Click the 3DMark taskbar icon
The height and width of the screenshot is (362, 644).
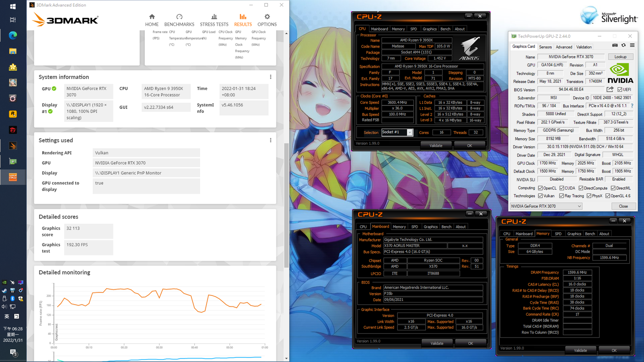13,145
